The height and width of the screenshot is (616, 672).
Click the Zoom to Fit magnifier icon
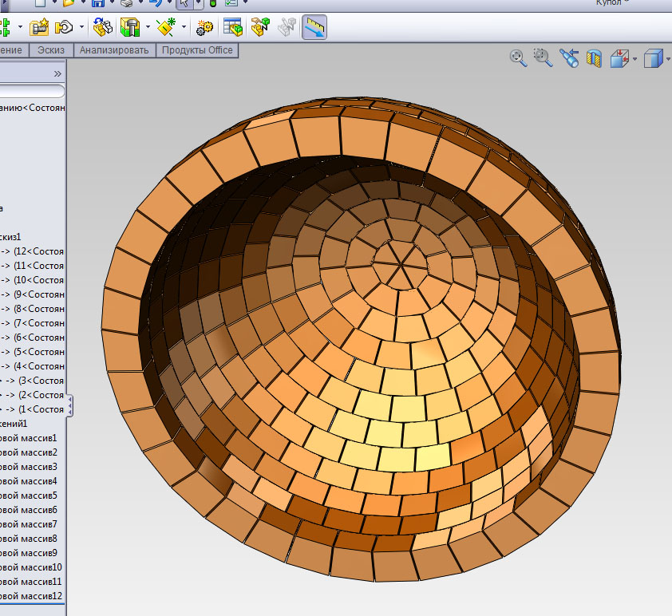click(x=519, y=57)
